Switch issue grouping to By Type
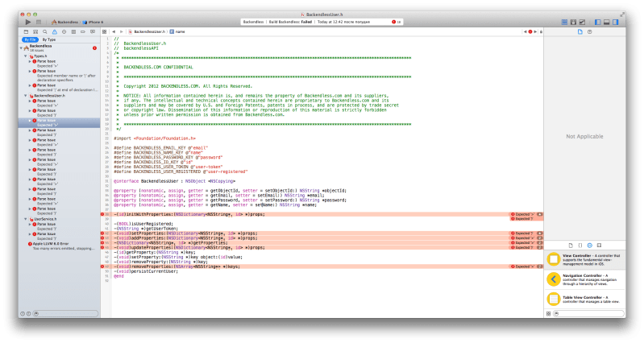Viewport: 644px width, 343px height. pyautogui.click(x=49, y=39)
